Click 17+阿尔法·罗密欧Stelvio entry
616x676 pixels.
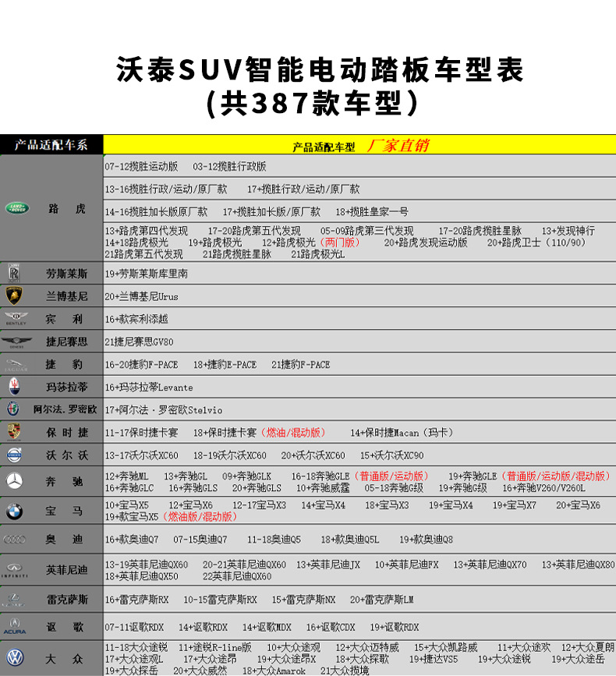pos(164,410)
